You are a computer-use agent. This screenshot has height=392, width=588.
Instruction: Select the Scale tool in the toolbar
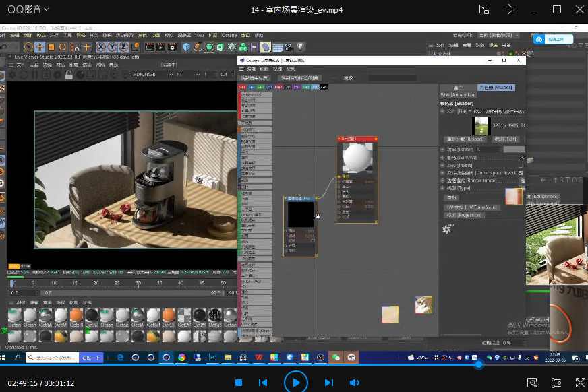click(51, 47)
